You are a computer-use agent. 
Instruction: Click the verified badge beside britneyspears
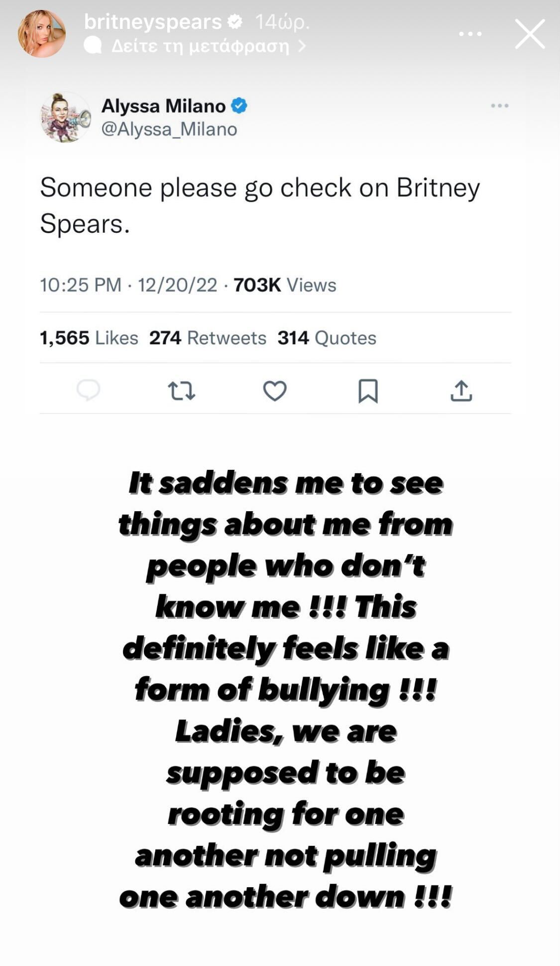[235, 21]
